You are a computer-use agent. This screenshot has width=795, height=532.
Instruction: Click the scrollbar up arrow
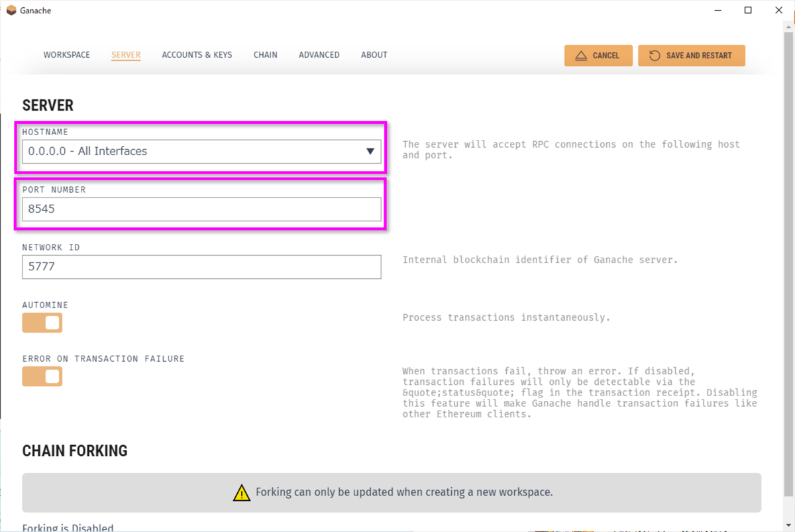tap(788, 27)
